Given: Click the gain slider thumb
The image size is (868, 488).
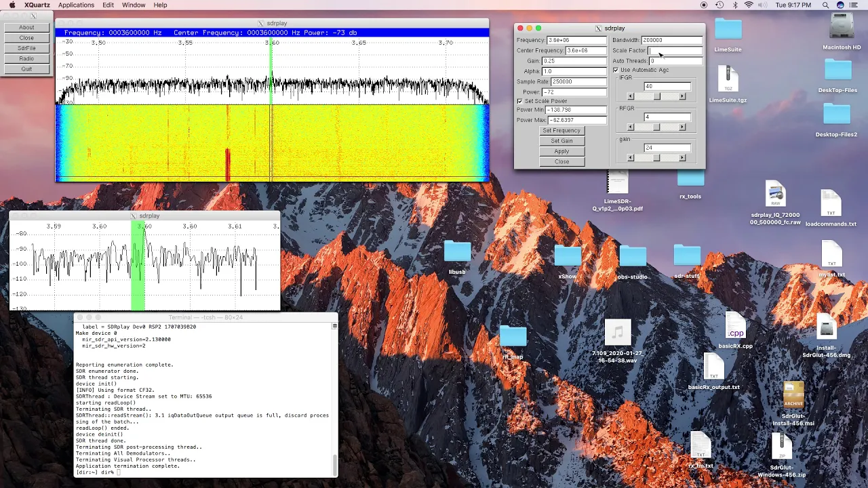Looking at the screenshot, I should click(x=656, y=158).
